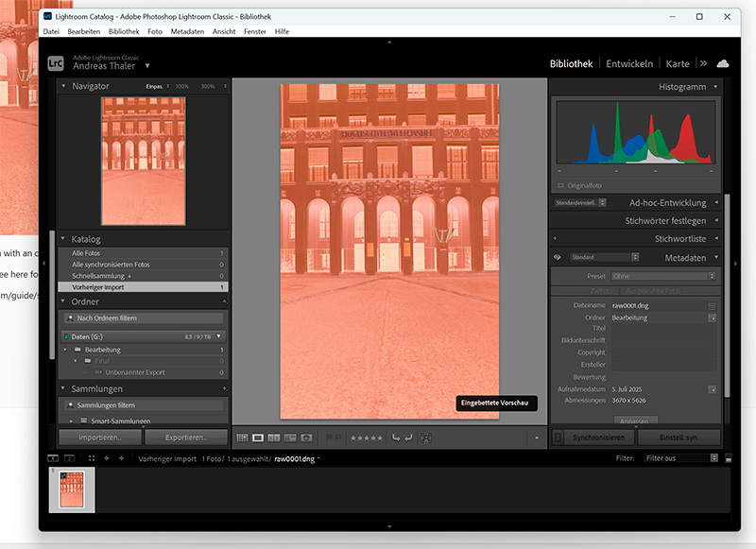Click Nach Ordnern filtern search field
Viewport: 756px width, 549px height.
pyautogui.click(x=144, y=318)
